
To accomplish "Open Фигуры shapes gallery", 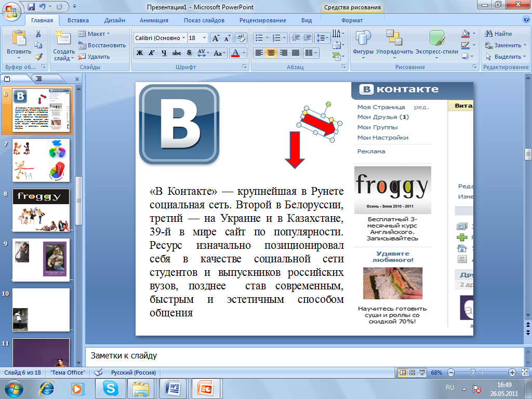I will point(363,44).
